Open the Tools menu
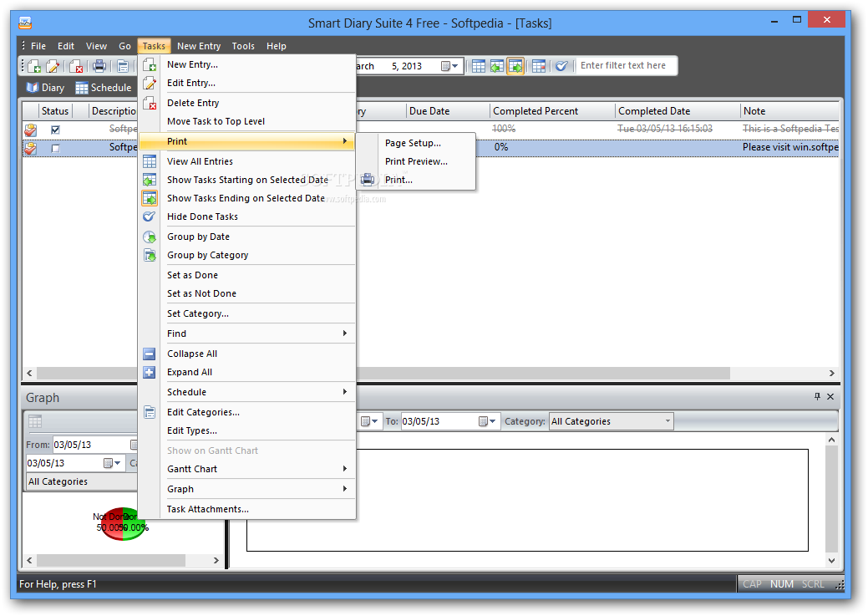 pos(243,46)
